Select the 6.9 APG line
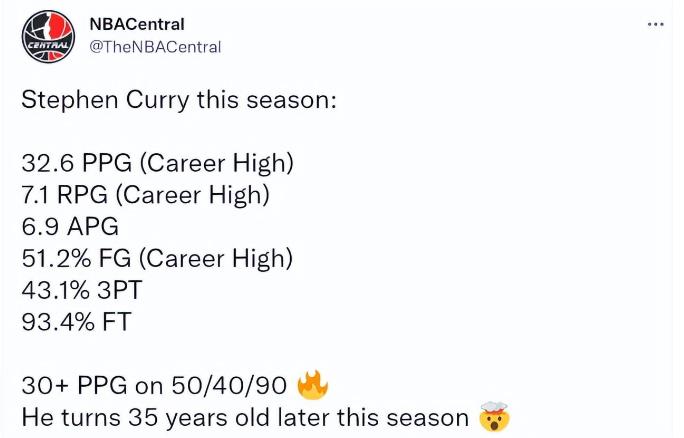 pos(71,226)
